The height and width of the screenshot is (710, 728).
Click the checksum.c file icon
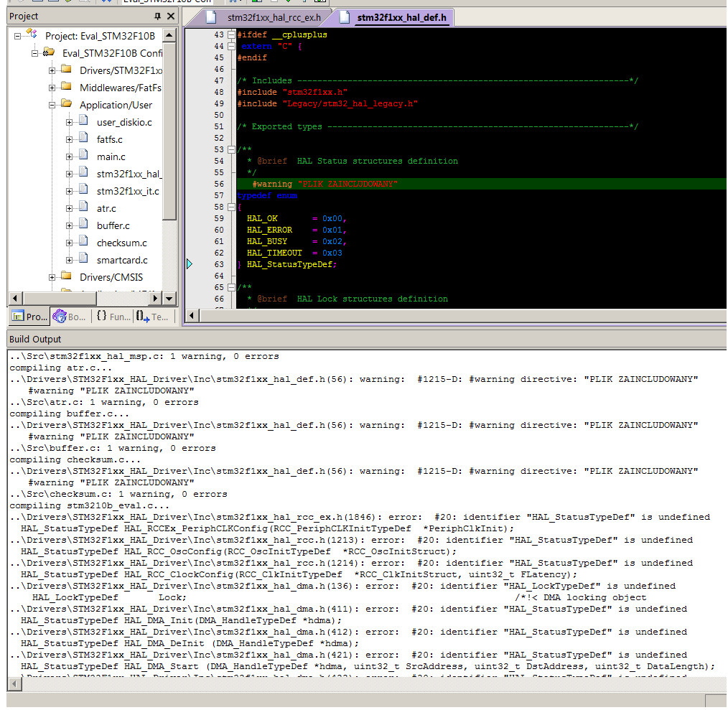tap(83, 241)
